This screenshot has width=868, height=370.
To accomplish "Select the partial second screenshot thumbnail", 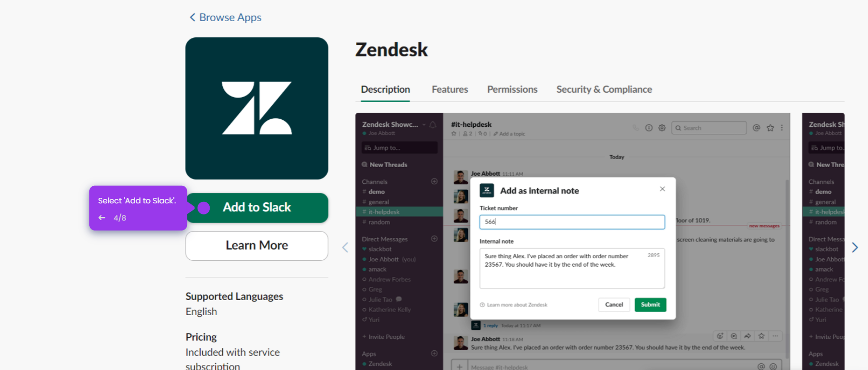I will [x=823, y=242].
